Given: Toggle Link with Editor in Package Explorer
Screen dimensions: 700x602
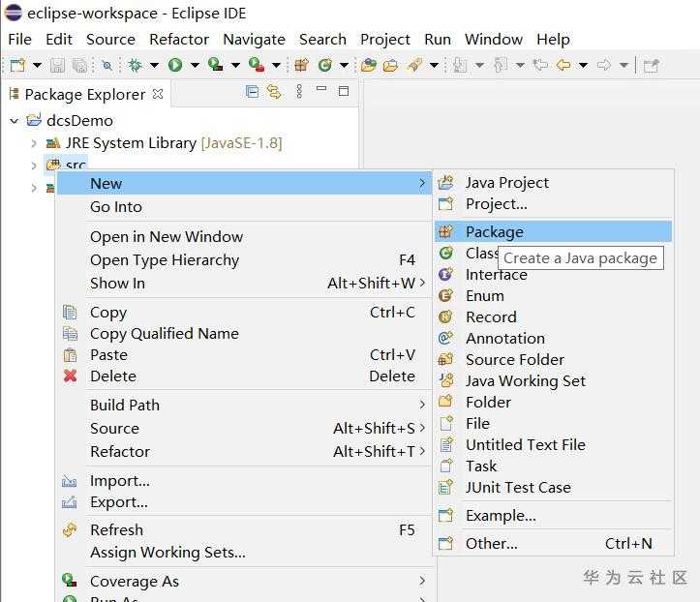Looking at the screenshot, I should 274,92.
